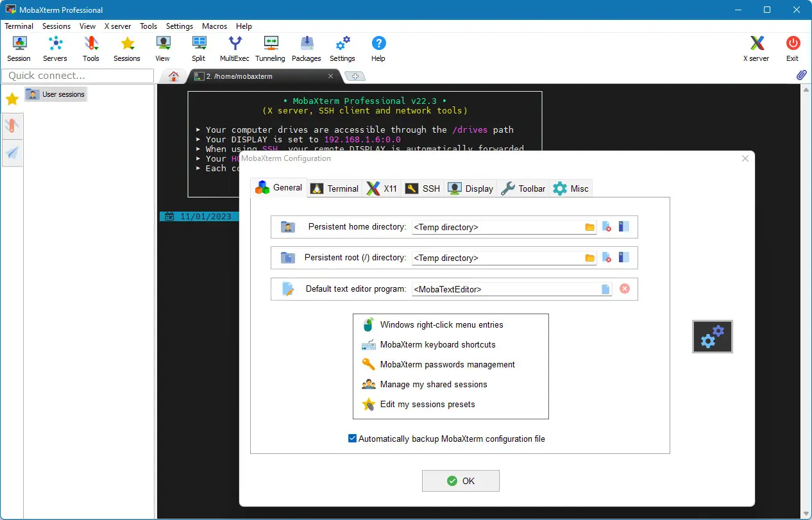The image size is (812, 520).
Task: Click the Settings gears toolbar icon
Action: pos(343,49)
